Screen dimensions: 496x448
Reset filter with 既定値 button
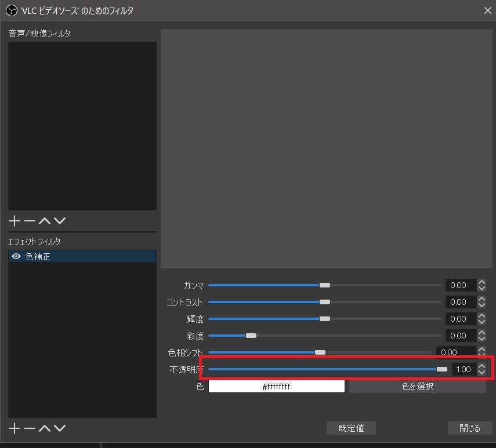click(x=351, y=428)
